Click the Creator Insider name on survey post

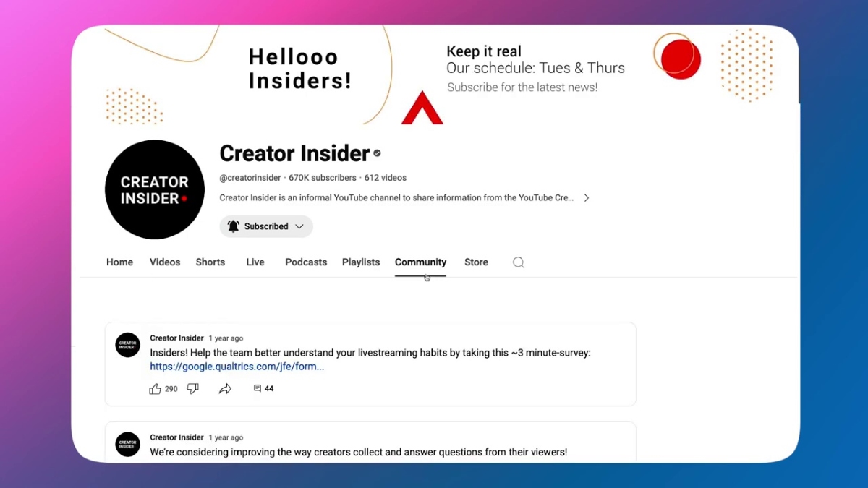[x=176, y=338]
